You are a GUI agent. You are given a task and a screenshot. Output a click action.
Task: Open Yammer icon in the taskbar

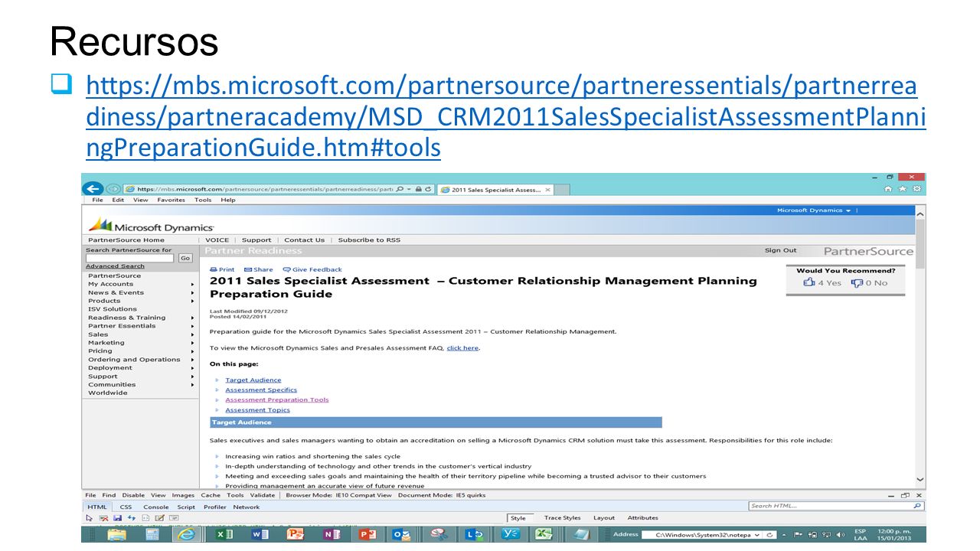(x=510, y=534)
